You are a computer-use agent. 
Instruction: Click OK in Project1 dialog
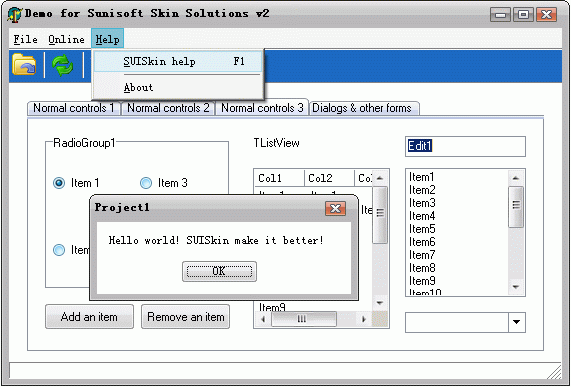[219, 271]
